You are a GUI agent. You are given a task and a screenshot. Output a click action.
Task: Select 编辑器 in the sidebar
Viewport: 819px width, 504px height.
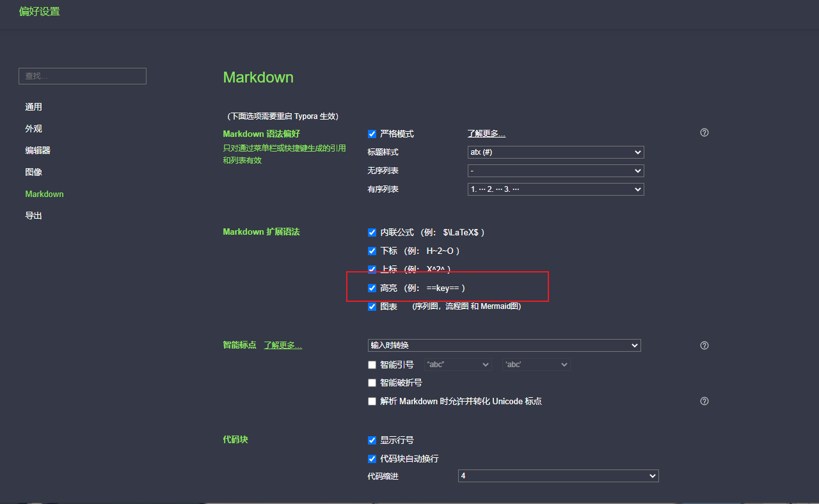coord(38,150)
